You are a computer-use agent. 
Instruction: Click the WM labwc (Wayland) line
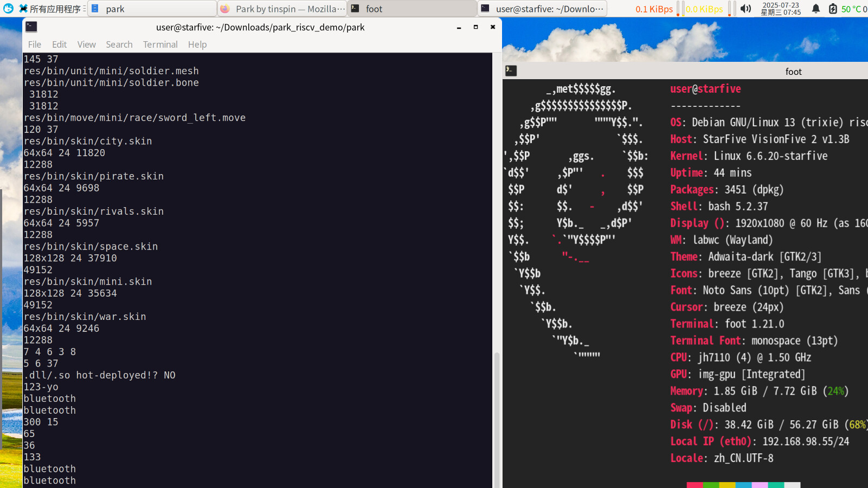coord(722,240)
